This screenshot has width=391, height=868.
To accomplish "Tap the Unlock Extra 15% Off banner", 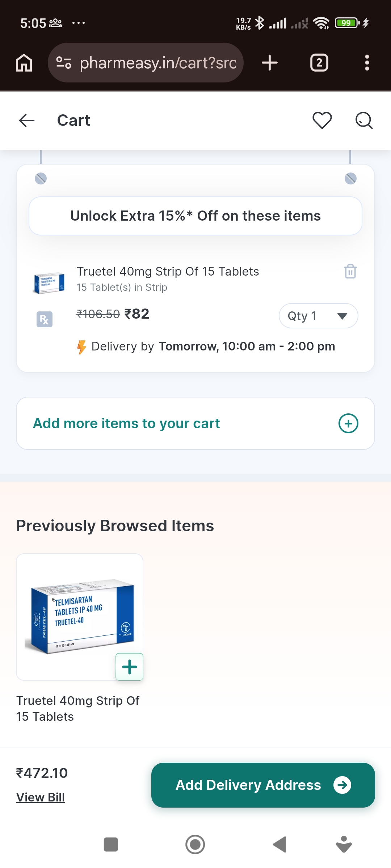I will [195, 216].
